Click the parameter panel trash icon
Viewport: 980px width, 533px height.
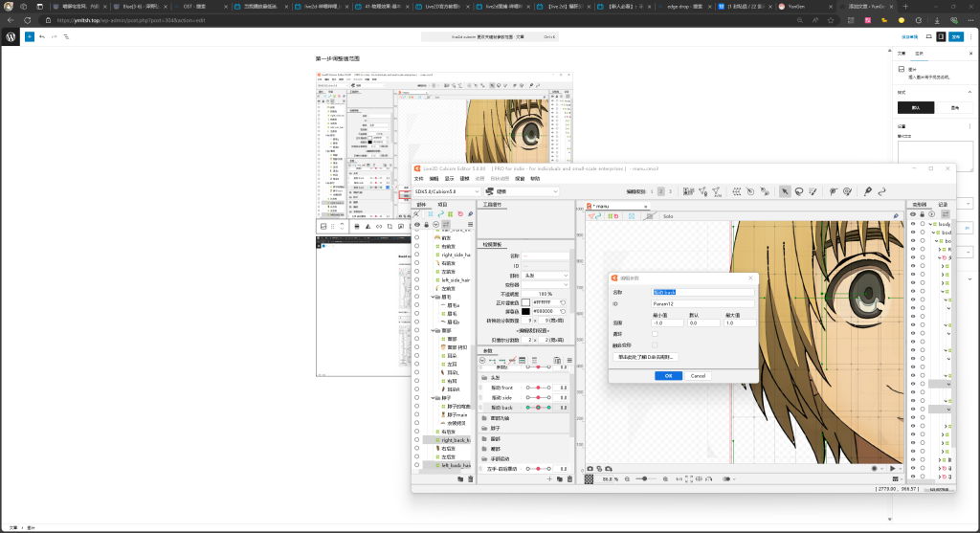click(569, 479)
